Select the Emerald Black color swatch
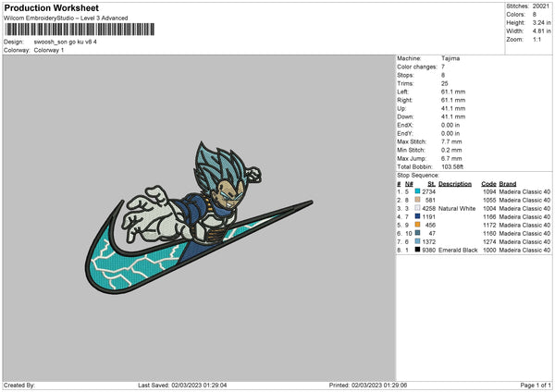555x392 pixels. tap(418, 250)
